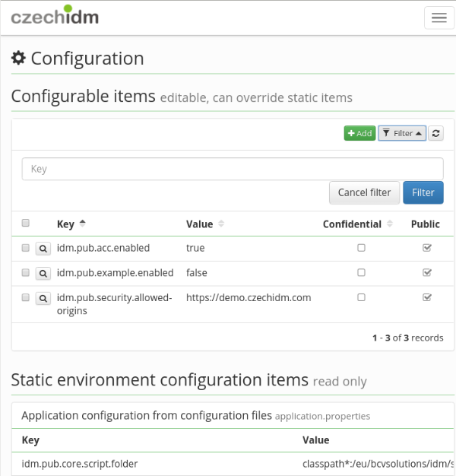Select the idm.pub.example.enabled row checkbox
Image resolution: width=456 pixels, height=476 pixels.
(x=26, y=272)
